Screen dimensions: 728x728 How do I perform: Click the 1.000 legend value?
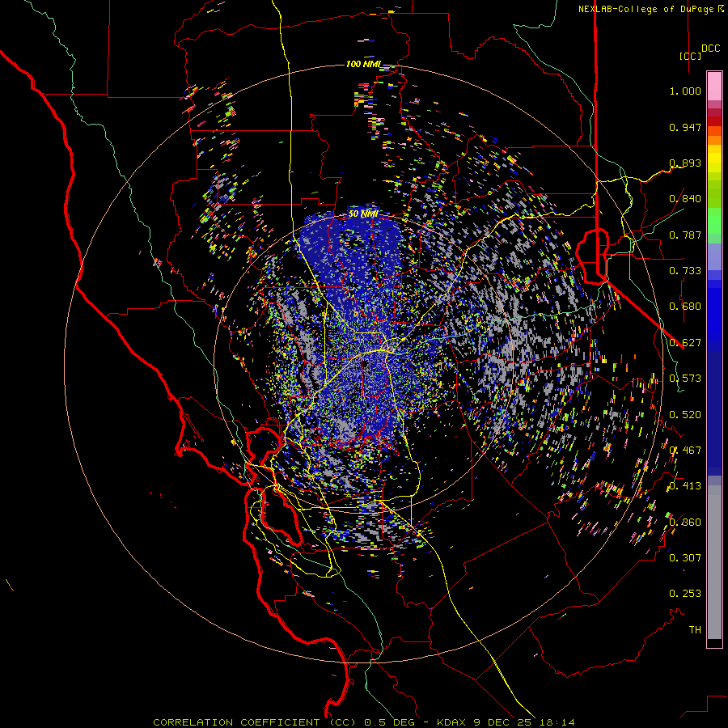[685, 91]
